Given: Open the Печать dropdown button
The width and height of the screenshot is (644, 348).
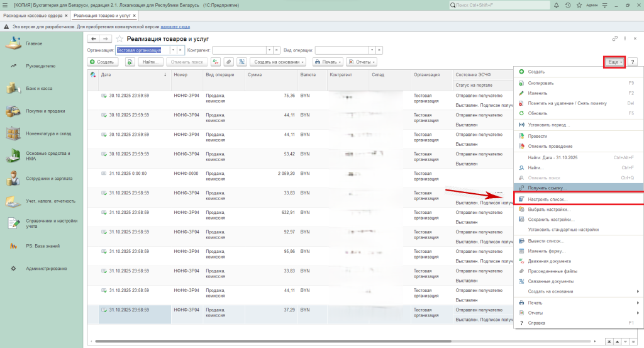Looking at the screenshot, I should pyautogui.click(x=327, y=62).
